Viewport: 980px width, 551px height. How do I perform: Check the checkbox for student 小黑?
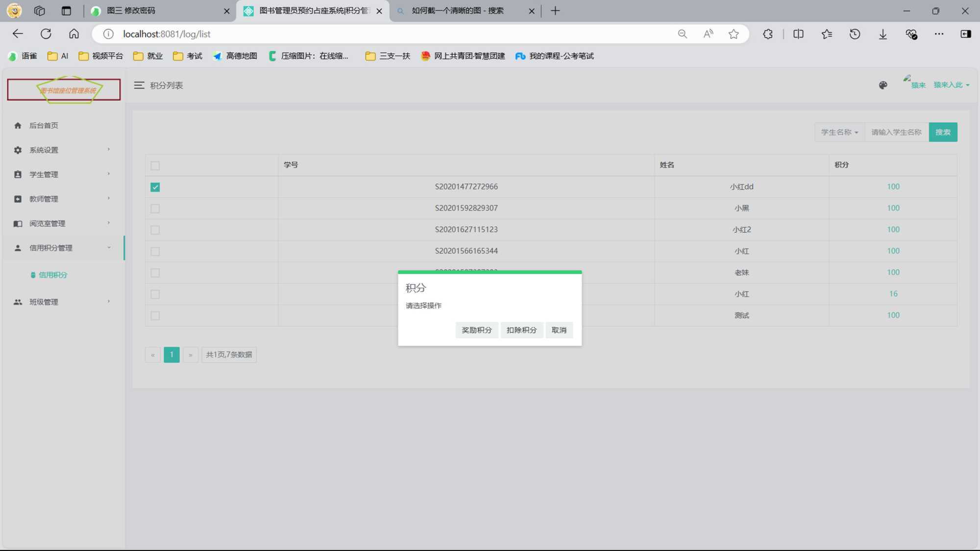[x=155, y=209]
